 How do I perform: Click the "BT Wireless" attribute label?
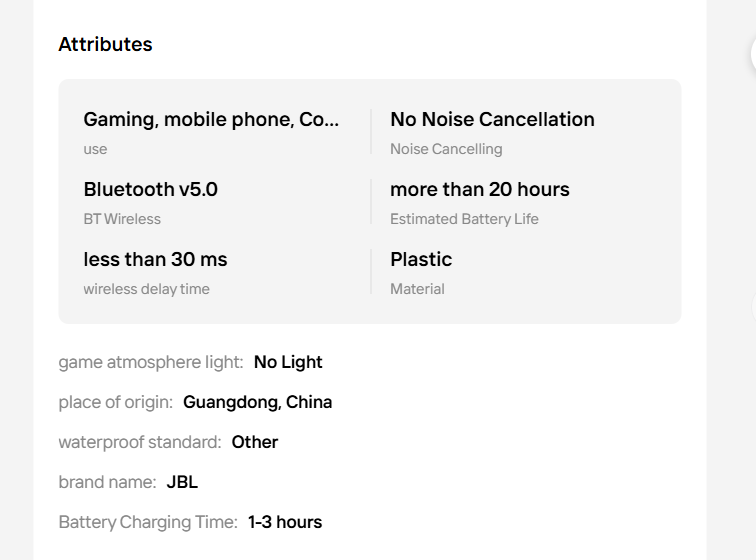122,219
